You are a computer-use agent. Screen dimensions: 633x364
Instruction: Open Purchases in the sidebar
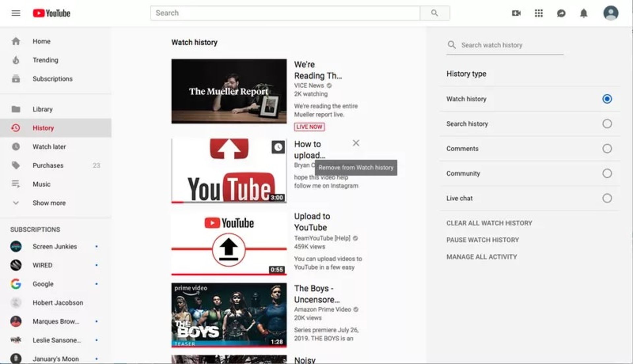coord(56,166)
